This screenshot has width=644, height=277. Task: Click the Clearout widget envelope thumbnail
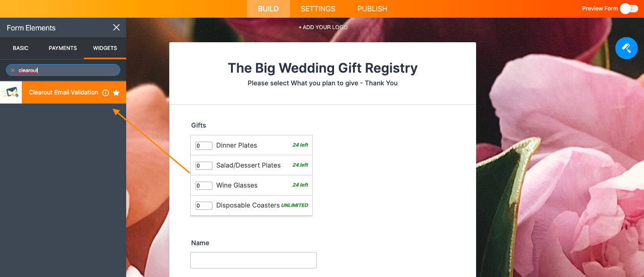(x=11, y=93)
